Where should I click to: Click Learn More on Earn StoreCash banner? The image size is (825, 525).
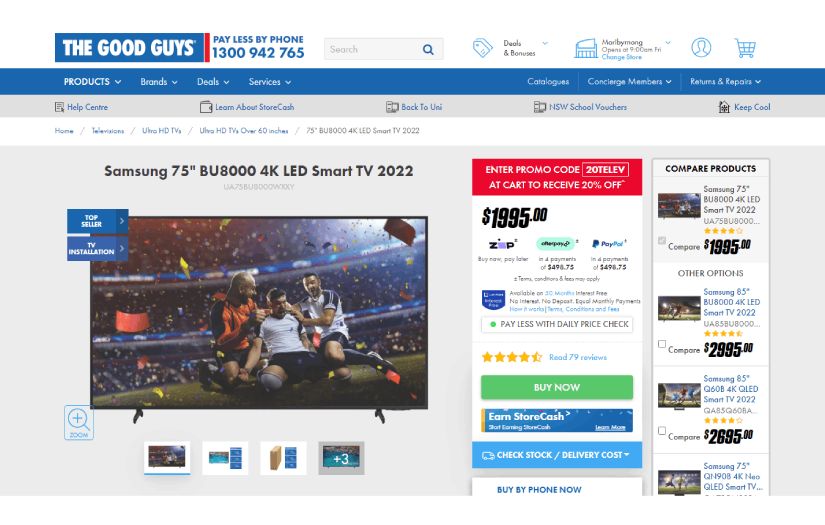(610, 427)
